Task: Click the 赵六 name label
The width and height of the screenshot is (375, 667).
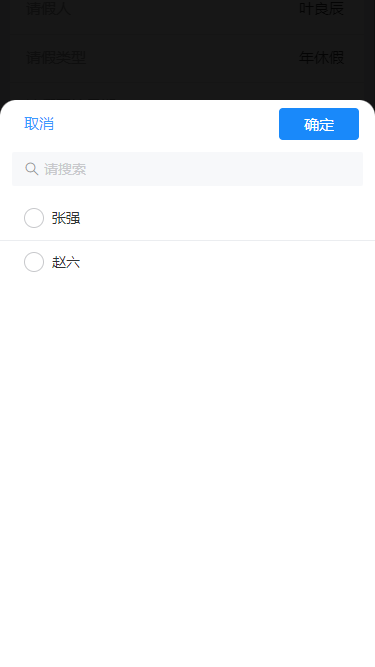Action: coord(66,262)
